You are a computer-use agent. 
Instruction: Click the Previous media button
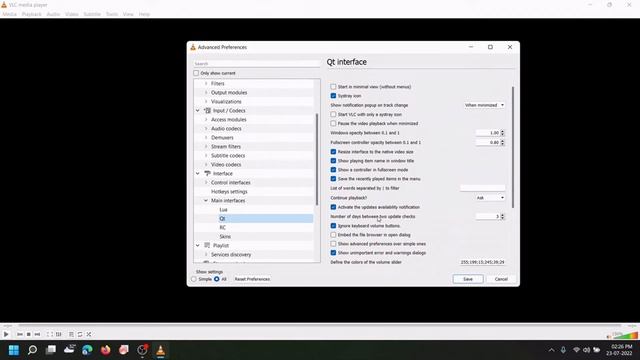point(20,334)
